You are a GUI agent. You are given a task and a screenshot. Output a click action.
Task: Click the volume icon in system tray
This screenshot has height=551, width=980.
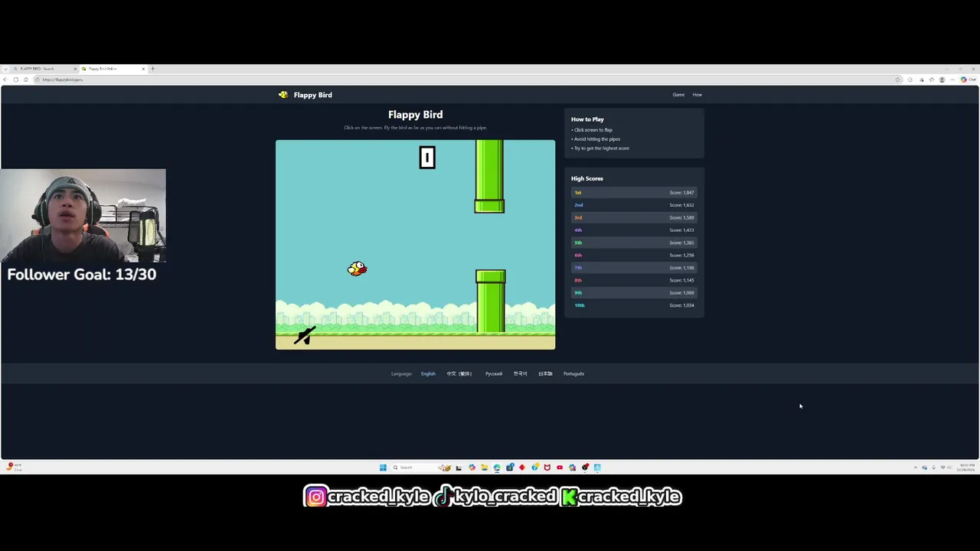coord(949,468)
